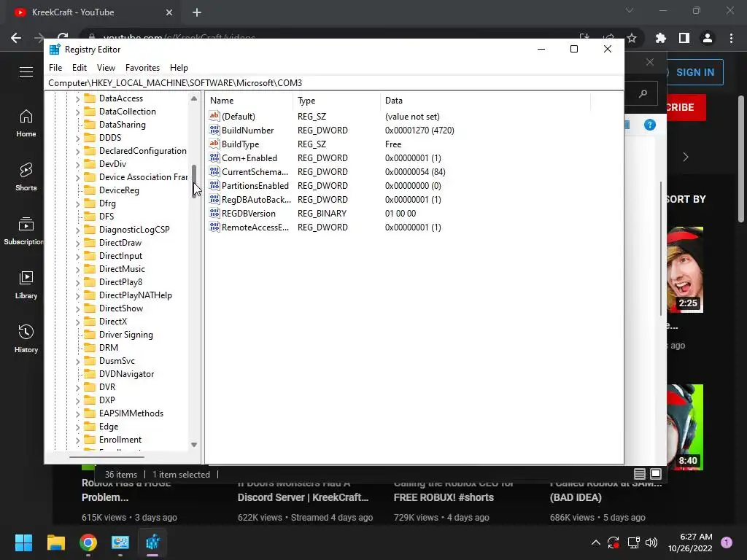Select the DFS folder icon
The height and width of the screenshot is (560, 747).
point(90,217)
